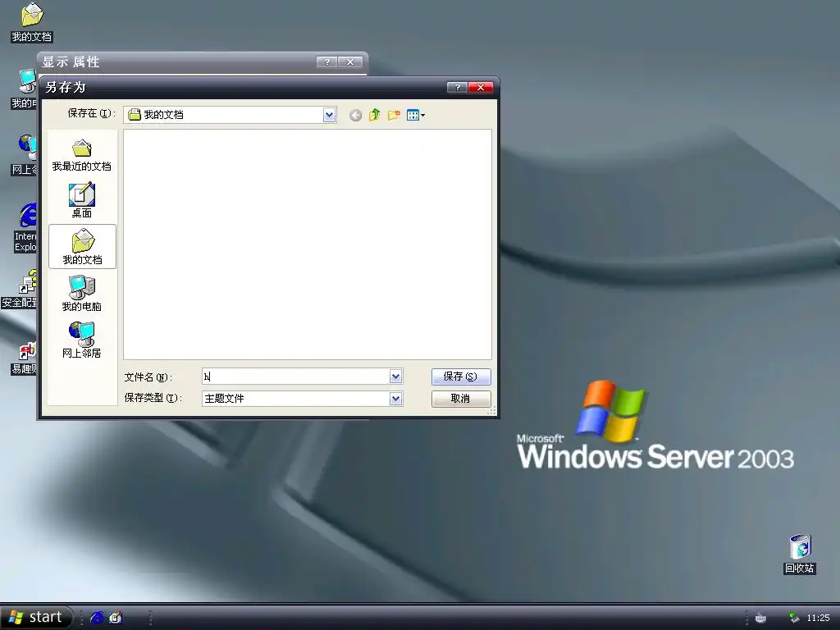Click help button in Display Properties window

pos(326,62)
